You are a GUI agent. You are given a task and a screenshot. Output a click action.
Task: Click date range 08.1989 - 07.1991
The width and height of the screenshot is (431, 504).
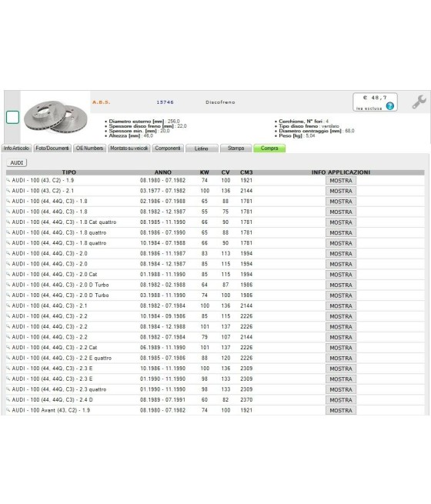162,399
